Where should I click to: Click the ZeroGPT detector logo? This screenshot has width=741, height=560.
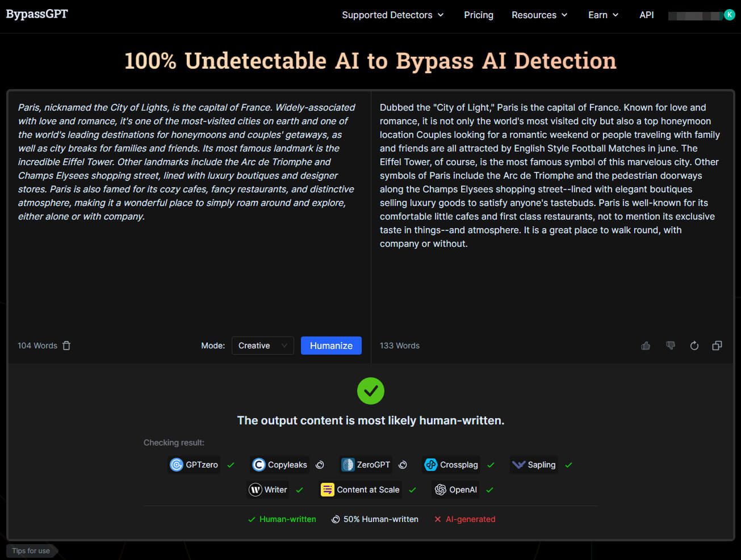[x=348, y=465]
